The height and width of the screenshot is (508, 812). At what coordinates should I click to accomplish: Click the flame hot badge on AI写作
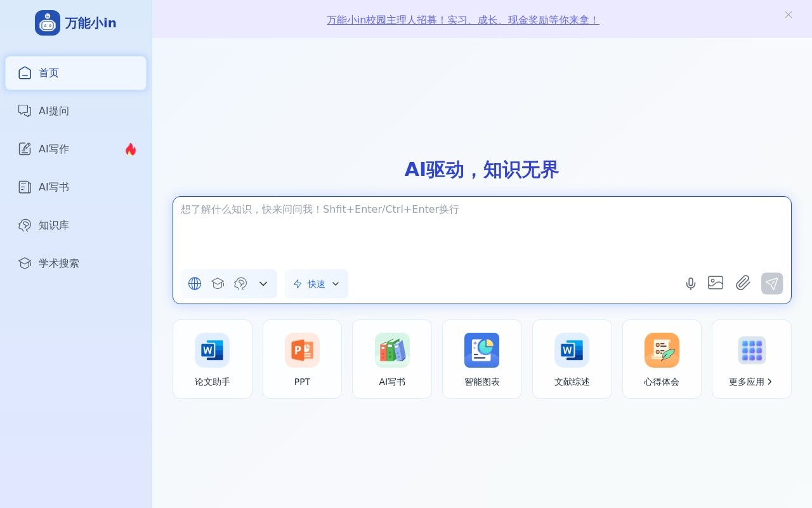(131, 149)
